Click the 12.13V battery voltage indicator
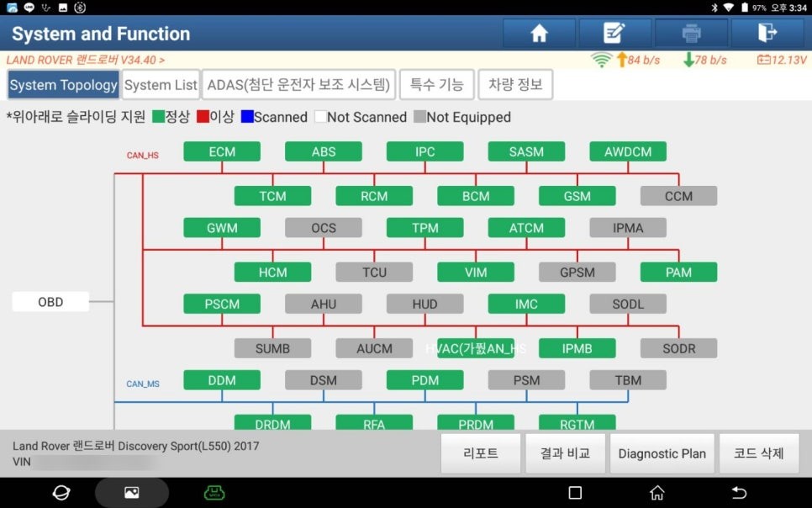Screen dimensions: 812x508 [x=780, y=60]
